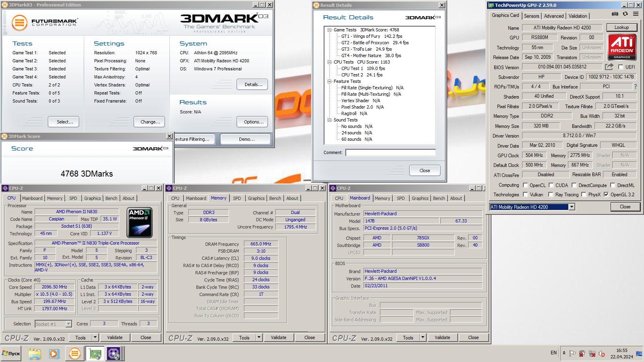Click the title bar icon of the CPU-Z window showing Mainboard

[x=333, y=188]
